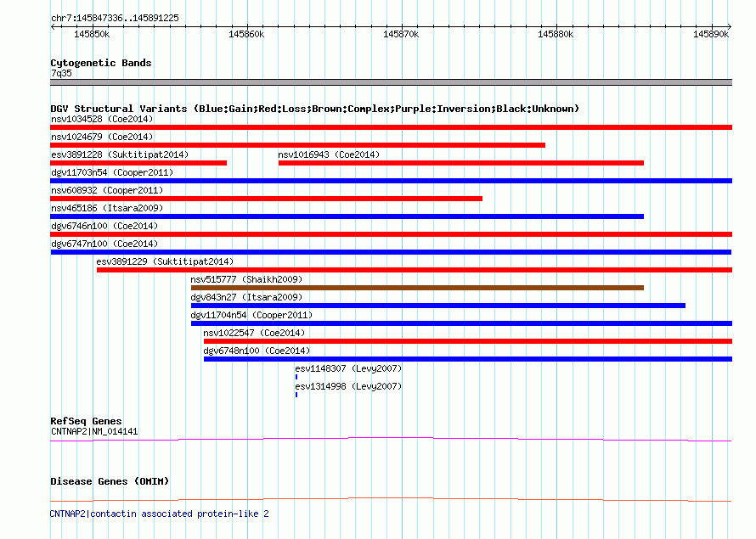The width and height of the screenshot is (756, 539).
Task: Click the tiny blue marker of esv1314998
Action: (x=296, y=395)
